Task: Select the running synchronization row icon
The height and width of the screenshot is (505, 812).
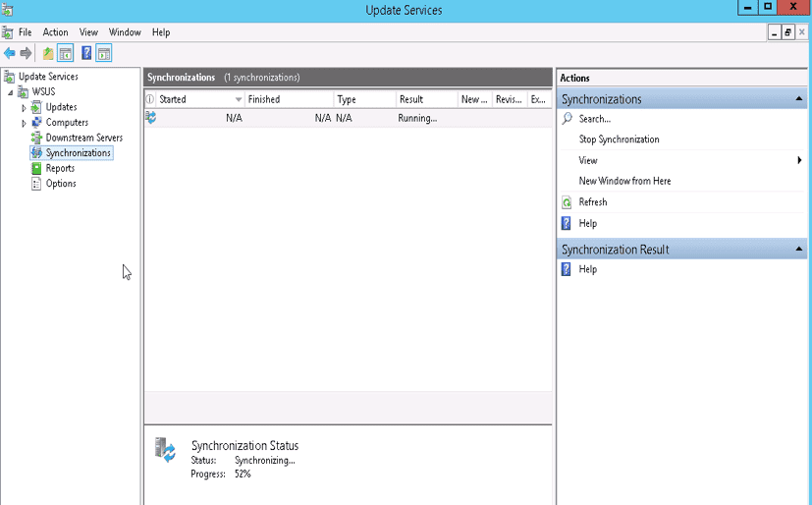Action: [x=151, y=118]
